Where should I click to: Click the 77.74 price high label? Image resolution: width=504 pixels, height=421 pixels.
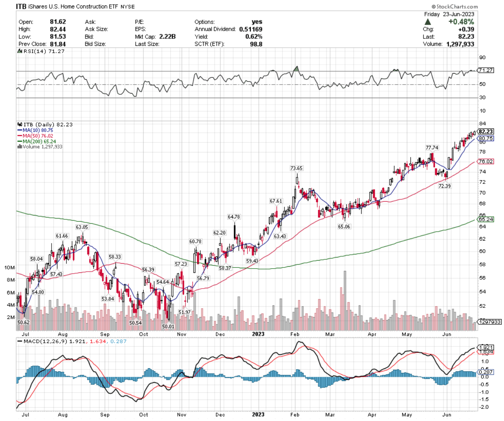(x=432, y=148)
